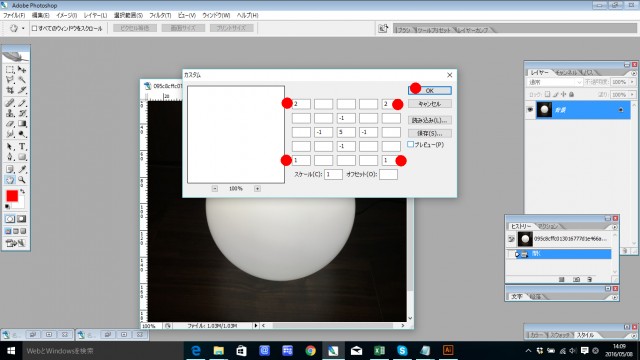Toggle すべてのウィンドウをスクロール checkbox
The image size is (640, 360).
coord(35,28)
